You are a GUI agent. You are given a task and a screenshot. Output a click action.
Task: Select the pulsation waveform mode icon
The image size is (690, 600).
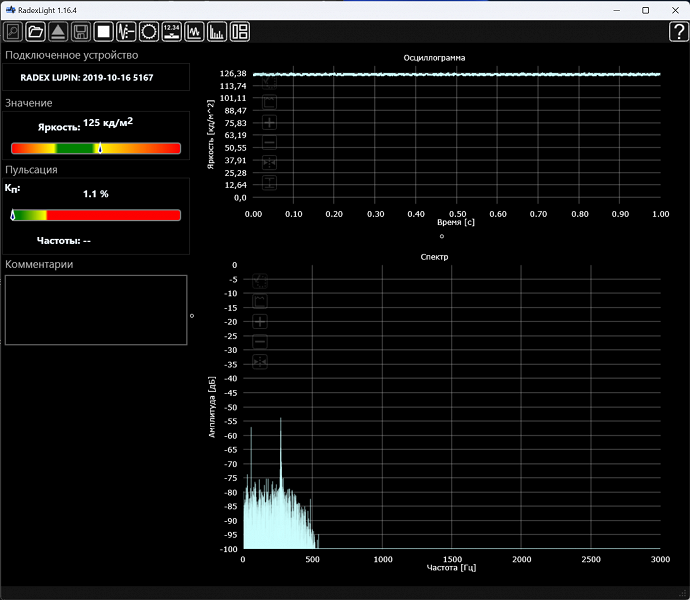point(126,31)
